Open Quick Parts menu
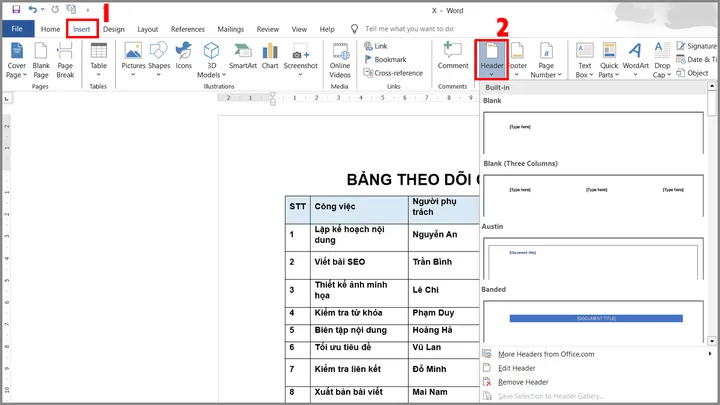Screen dimensions: 720x405 coord(609,60)
